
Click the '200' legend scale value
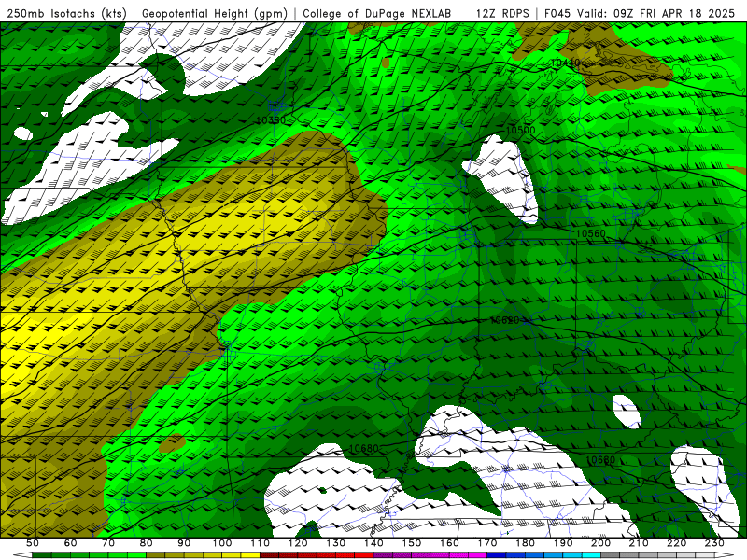tap(601, 543)
